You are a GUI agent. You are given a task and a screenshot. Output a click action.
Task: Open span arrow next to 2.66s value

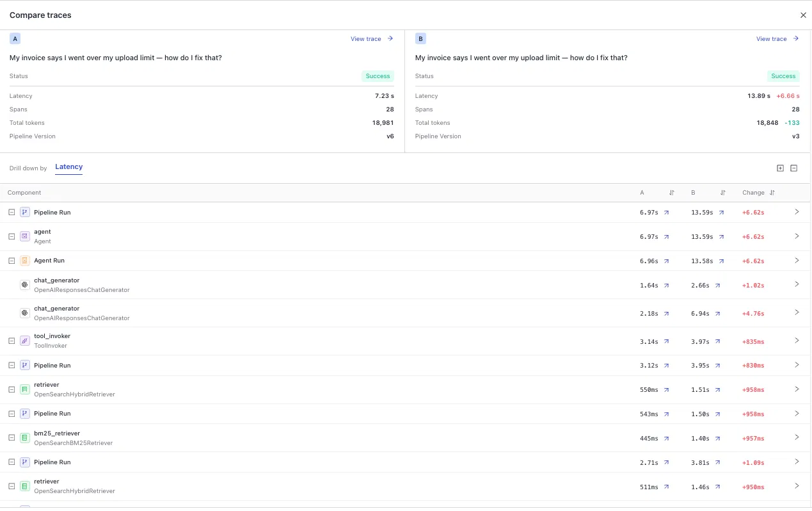tap(717, 286)
